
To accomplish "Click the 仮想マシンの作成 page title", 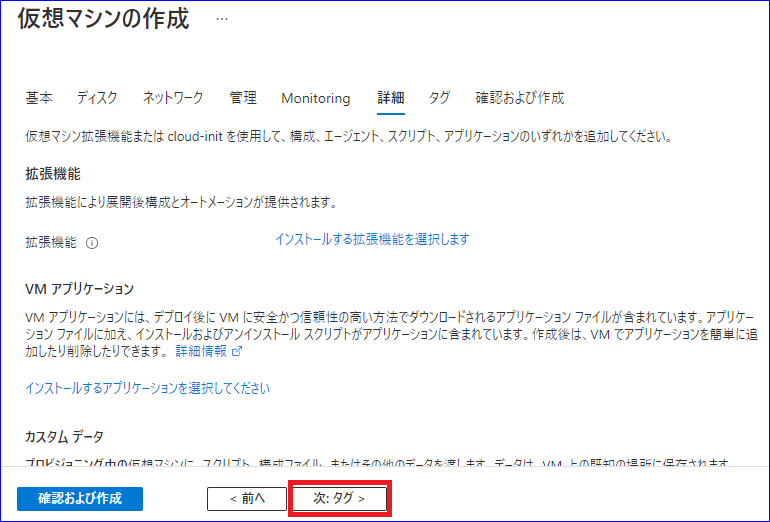I will 104,19.
